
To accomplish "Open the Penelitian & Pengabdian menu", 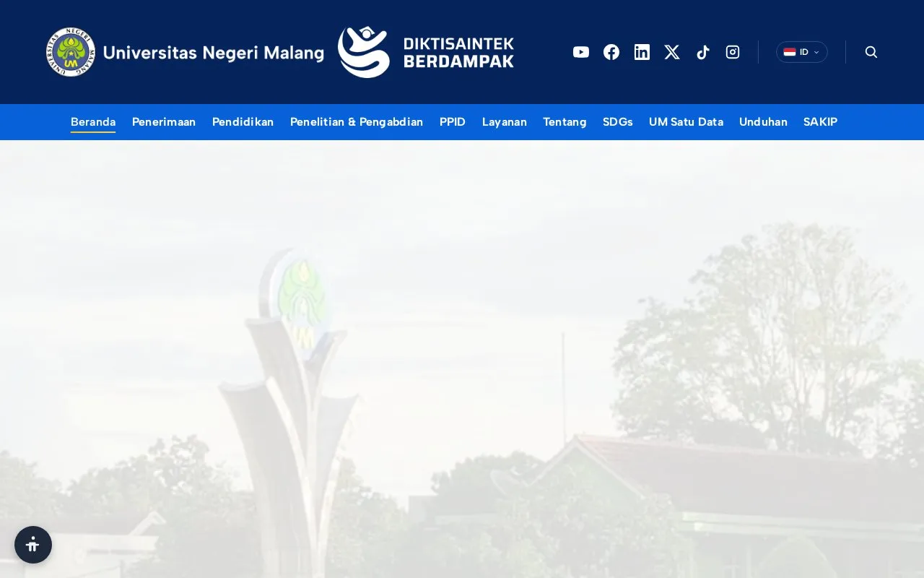I will 357,122.
